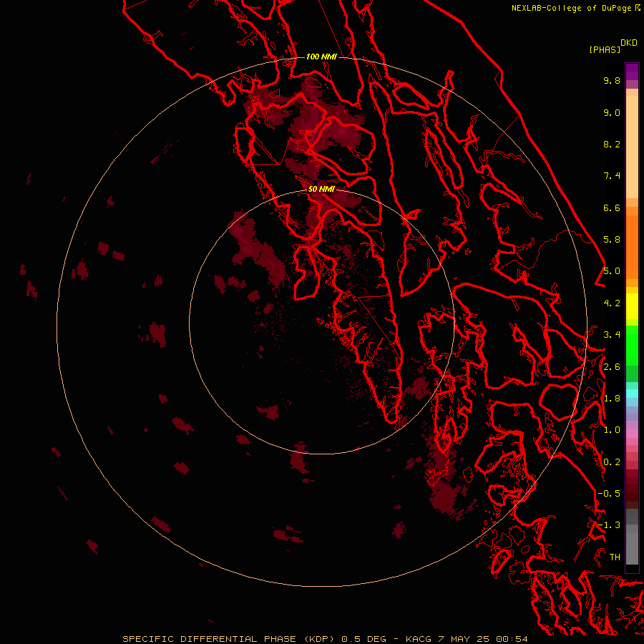
Task: Click the 8.2 scale value
Action: coord(612,144)
